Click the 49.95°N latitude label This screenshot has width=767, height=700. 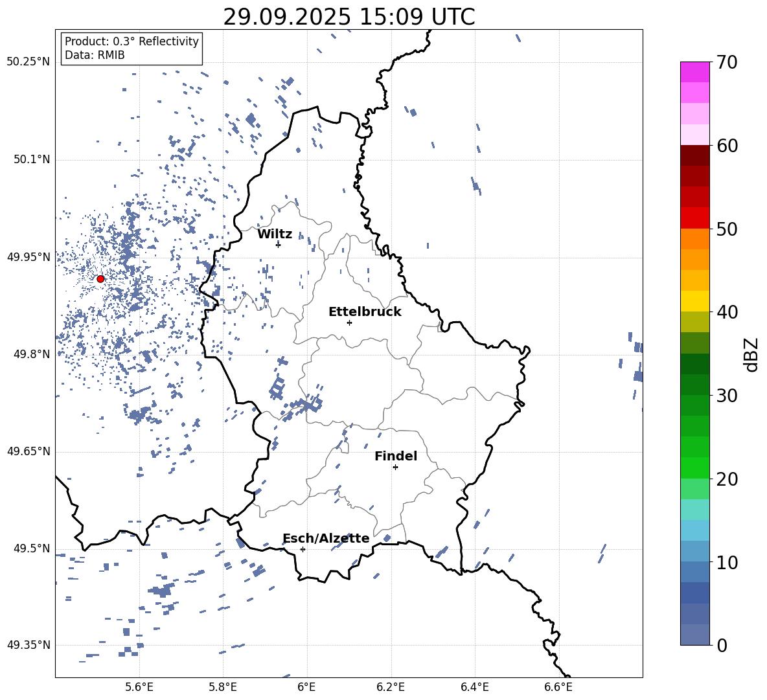tap(29, 257)
